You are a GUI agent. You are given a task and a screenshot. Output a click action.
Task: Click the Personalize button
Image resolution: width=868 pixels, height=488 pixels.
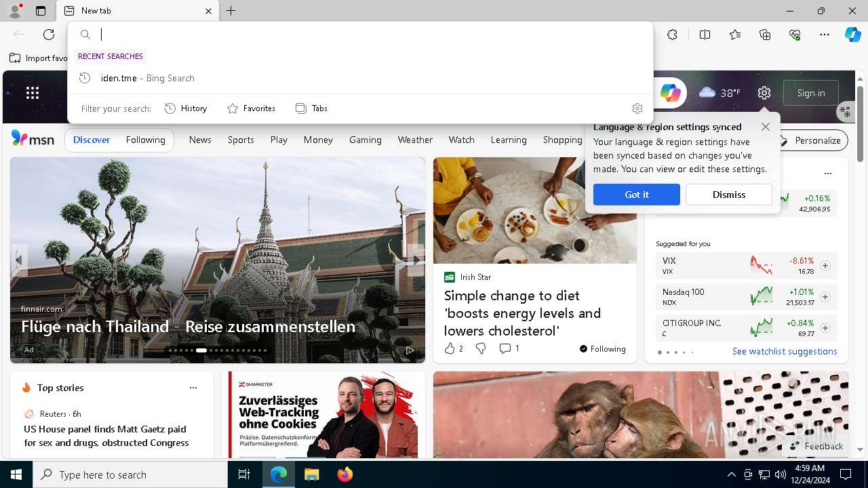click(812, 140)
